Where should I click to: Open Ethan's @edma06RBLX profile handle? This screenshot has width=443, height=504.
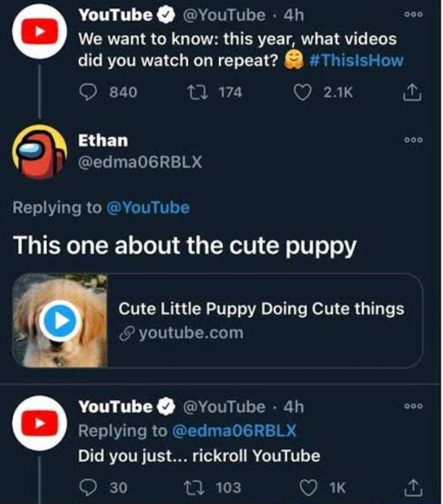pos(140,162)
